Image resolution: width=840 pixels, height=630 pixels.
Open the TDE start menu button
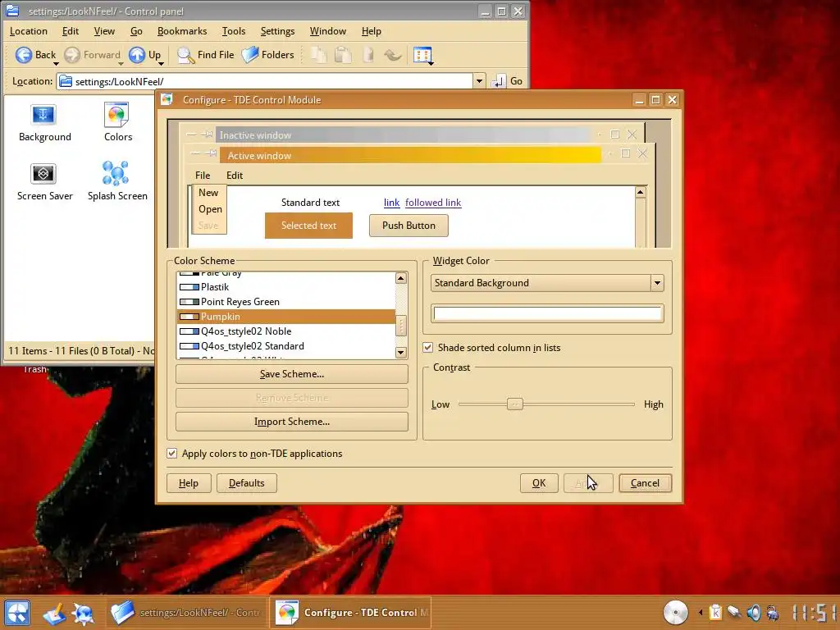[17, 613]
